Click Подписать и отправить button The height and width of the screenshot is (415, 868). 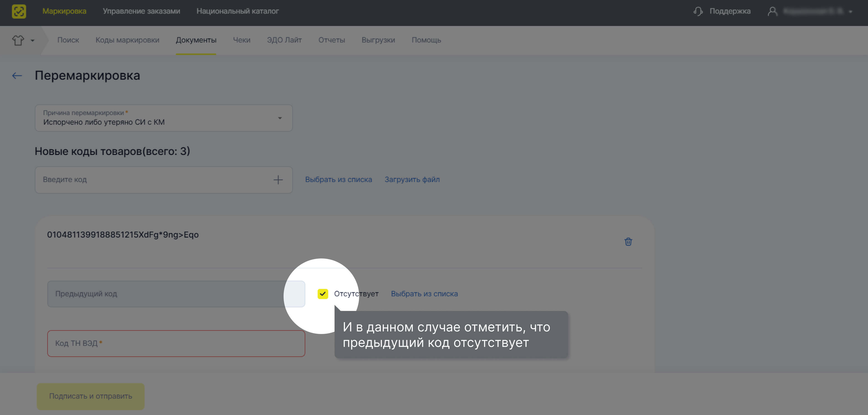(91, 396)
